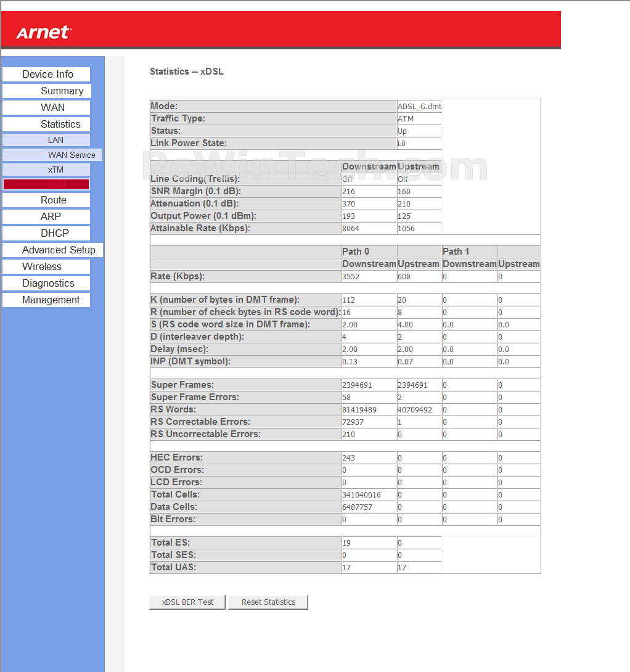This screenshot has height=672, width=630.
Task: Open the Device Info menu
Action: click(x=46, y=74)
